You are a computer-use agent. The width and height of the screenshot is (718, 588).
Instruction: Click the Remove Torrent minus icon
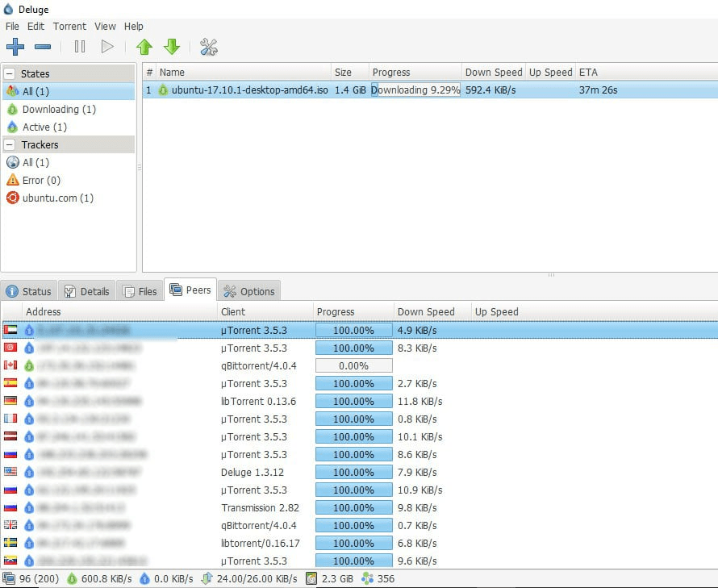tap(44, 47)
